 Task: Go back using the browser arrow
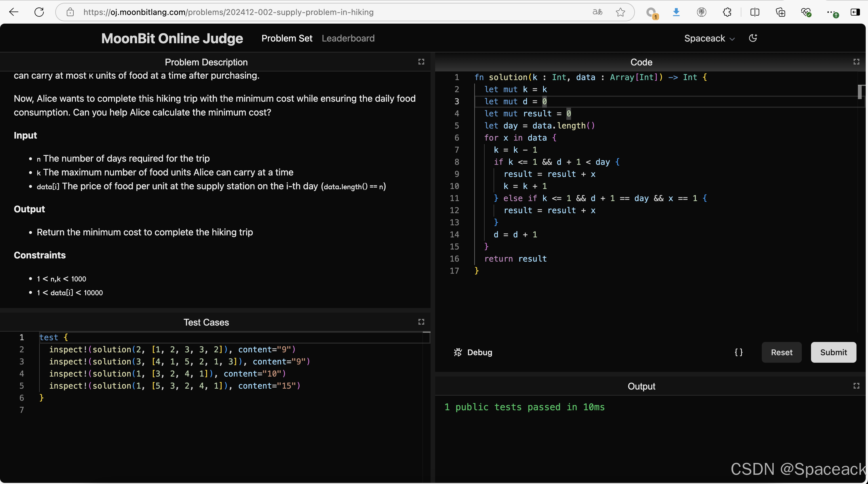point(14,12)
